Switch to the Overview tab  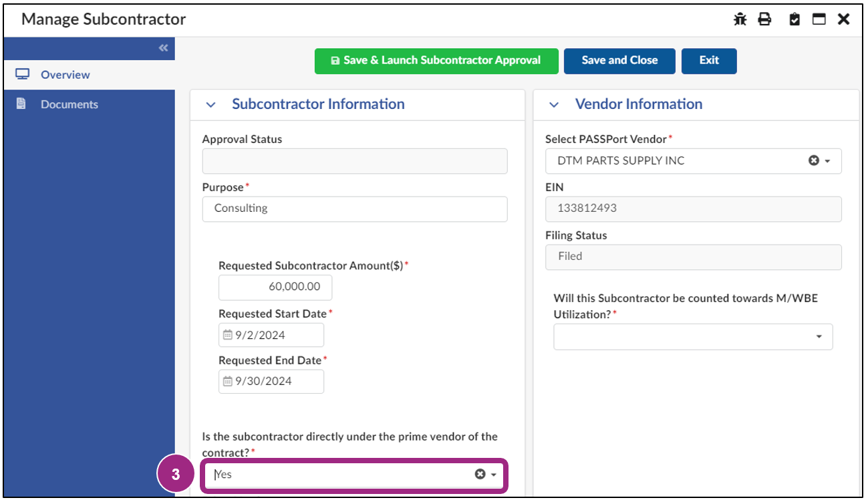pyautogui.click(x=65, y=75)
